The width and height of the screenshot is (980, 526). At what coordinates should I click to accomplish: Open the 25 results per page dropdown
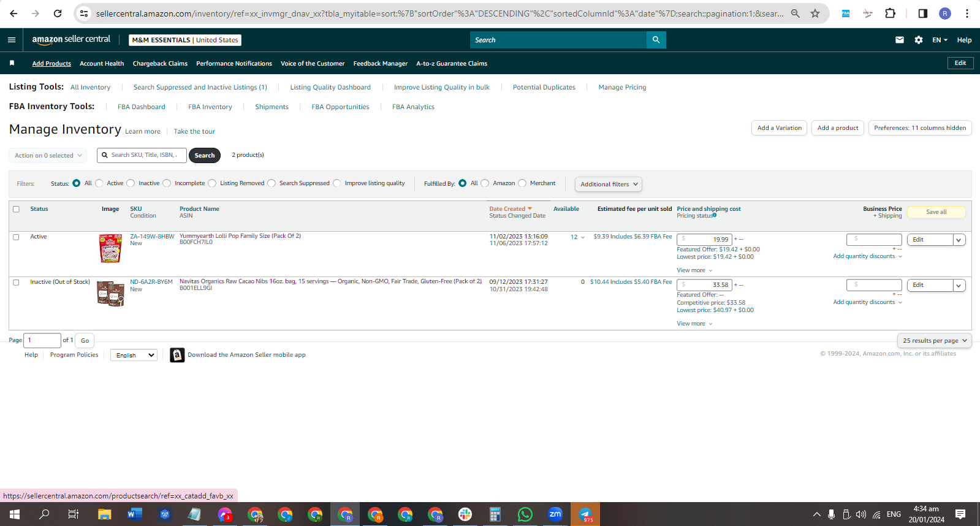point(935,341)
